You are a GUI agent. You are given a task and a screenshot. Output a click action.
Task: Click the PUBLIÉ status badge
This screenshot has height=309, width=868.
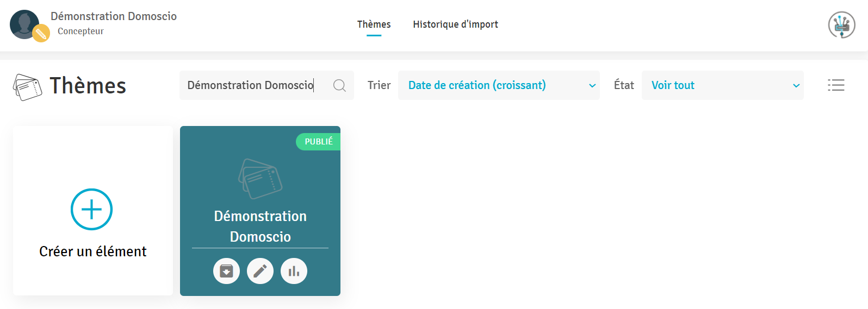click(x=319, y=142)
